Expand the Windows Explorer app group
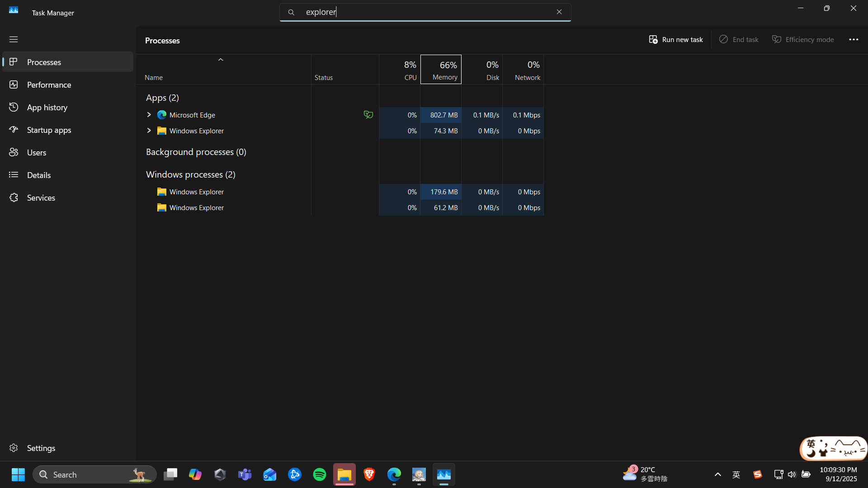This screenshot has height=488, width=868. 149,131
